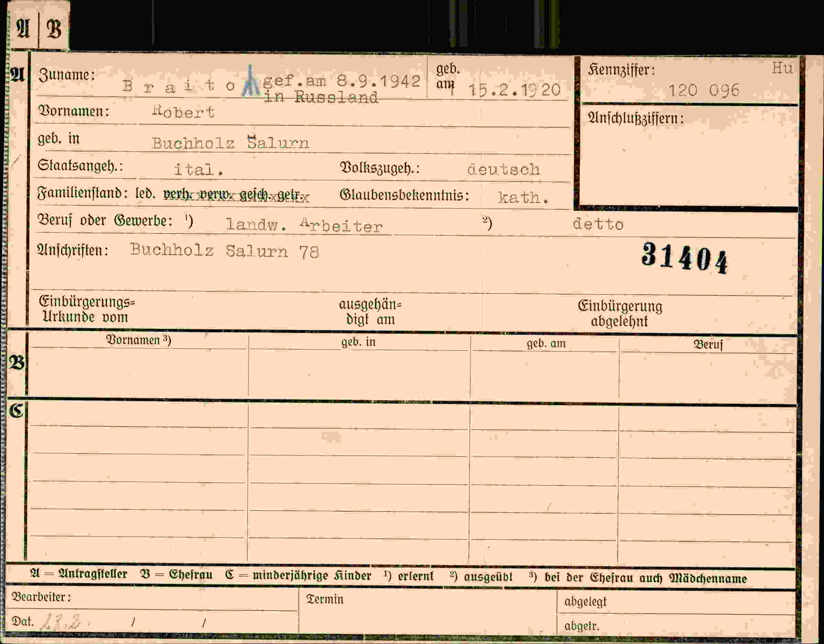Click the index tab letter 'A'
824x644 pixels.
tap(23, 29)
